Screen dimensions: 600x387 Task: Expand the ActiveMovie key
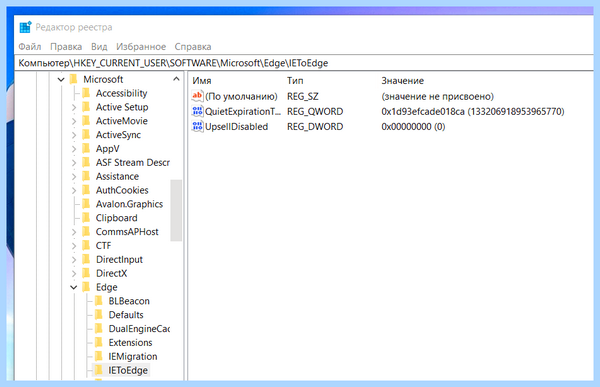pos(74,121)
